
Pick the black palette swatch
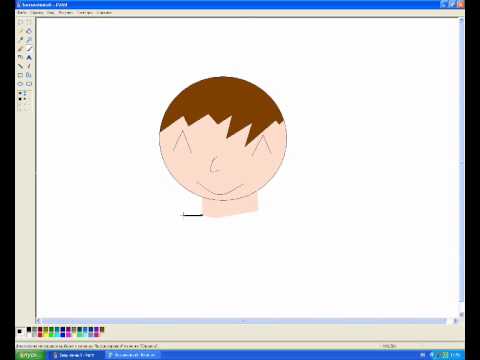click(29, 329)
